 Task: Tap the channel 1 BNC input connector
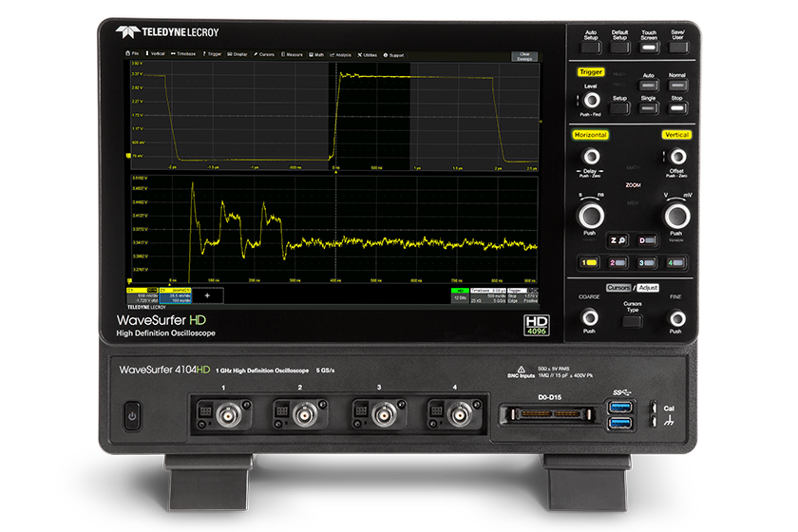tap(229, 415)
